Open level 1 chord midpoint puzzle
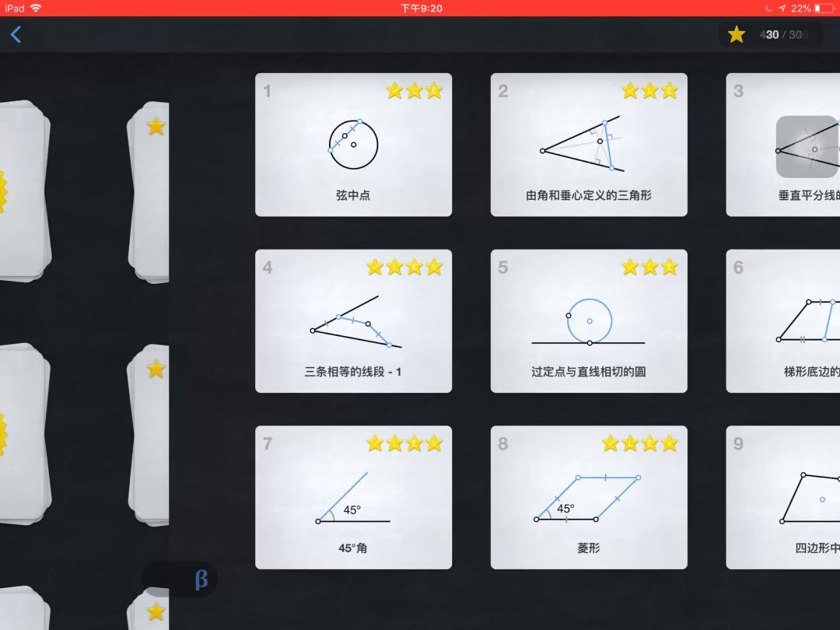The height and width of the screenshot is (630, 840). point(354,145)
